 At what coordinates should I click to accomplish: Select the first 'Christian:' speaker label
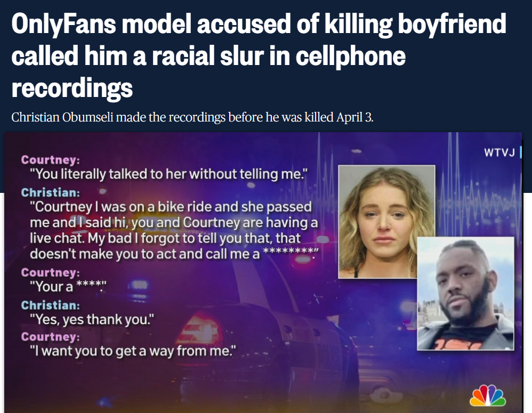tap(51, 192)
